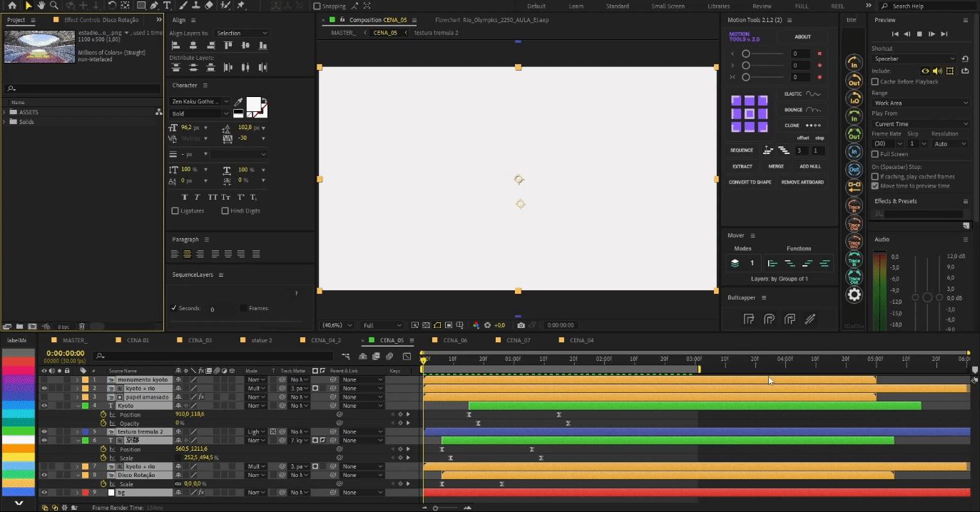The height and width of the screenshot is (512, 980).
Task: Open Play From Current Time dropdown
Action: 921,124
